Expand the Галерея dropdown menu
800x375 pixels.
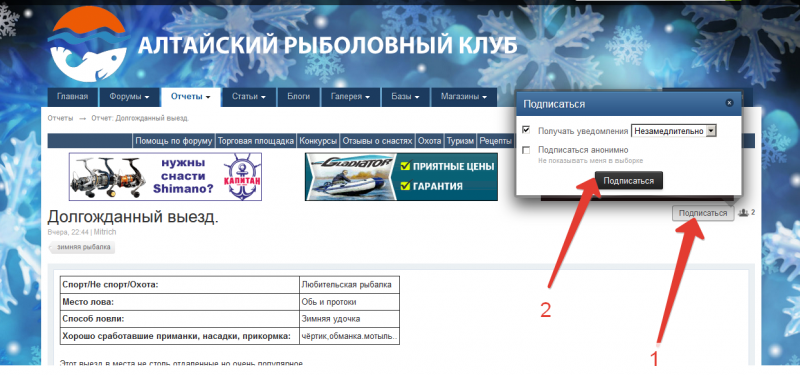(x=350, y=97)
